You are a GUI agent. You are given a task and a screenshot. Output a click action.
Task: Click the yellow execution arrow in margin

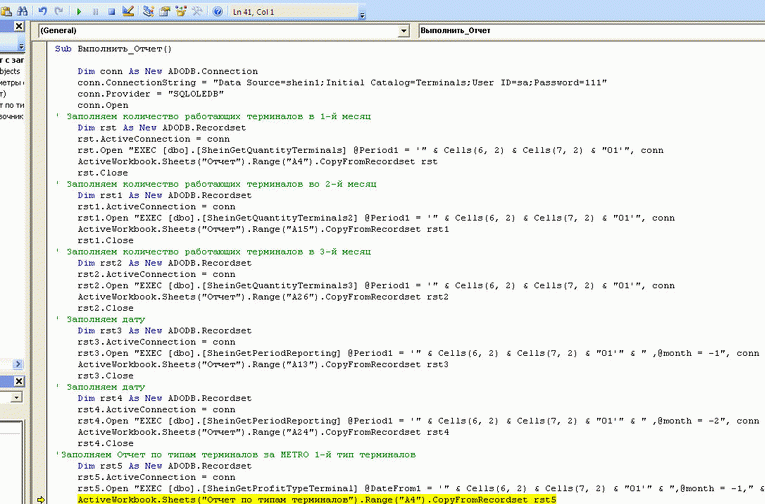pyautogui.click(x=40, y=500)
